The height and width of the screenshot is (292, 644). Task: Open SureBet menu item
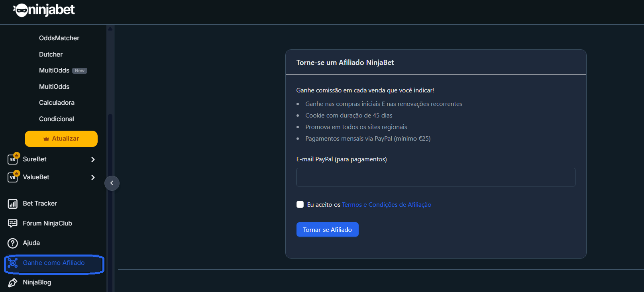coord(35,159)
